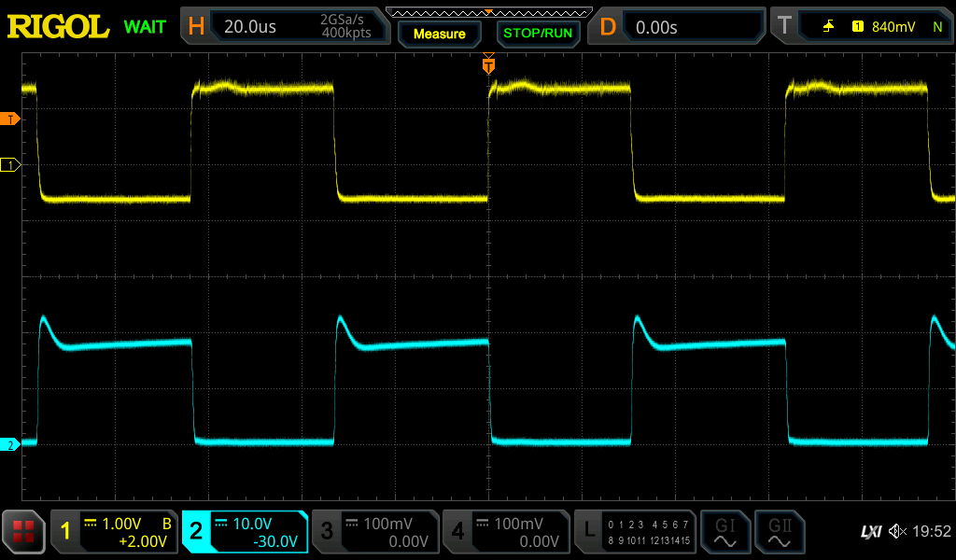
Task: Select the cyan channel 2 ground marker
Action: (9, 445)
